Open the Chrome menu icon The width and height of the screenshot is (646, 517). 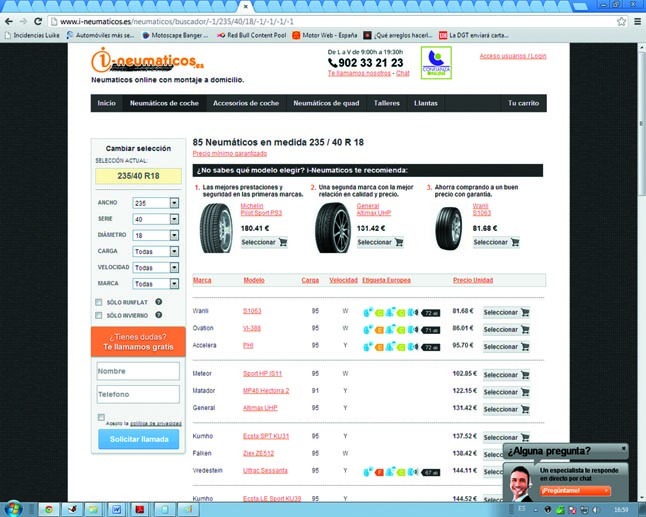coord(638,22)
